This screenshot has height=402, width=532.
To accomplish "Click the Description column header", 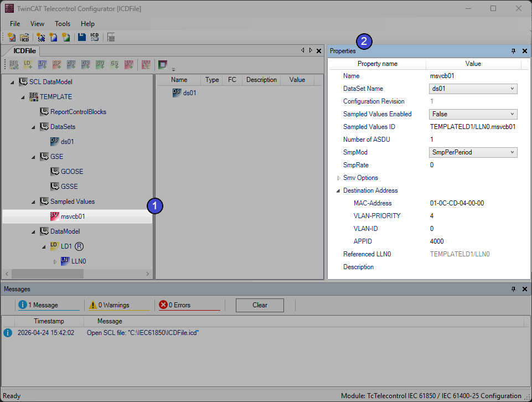I will point(261,80).
